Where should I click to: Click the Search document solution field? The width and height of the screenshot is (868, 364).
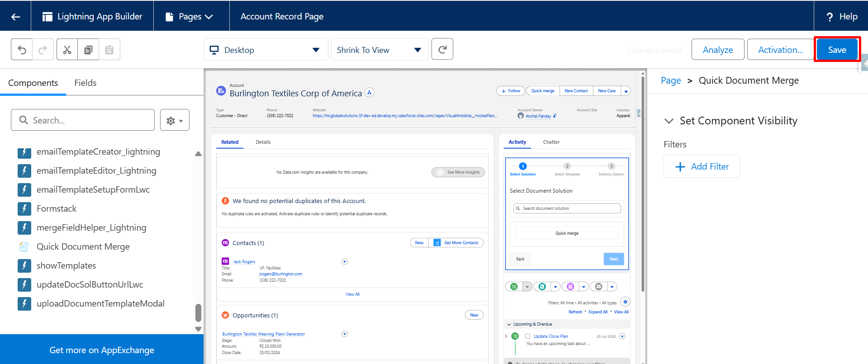coord(567,208)
